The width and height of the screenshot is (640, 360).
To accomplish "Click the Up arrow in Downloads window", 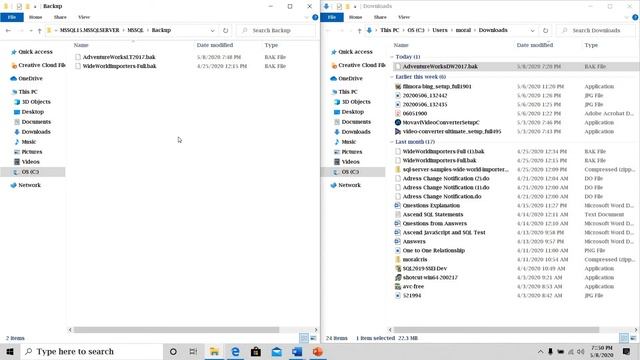I will tap(359, 31).
